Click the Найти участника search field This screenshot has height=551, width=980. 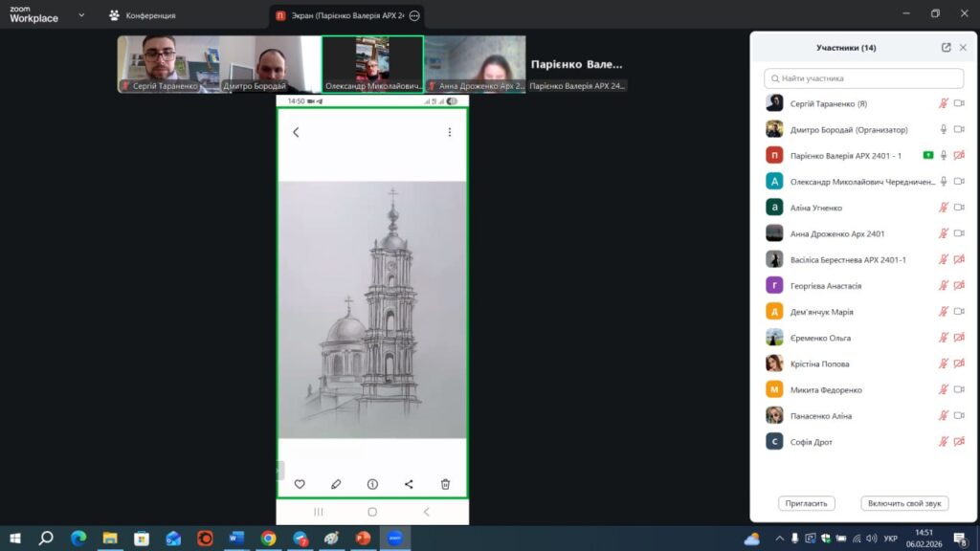pyautogui.click(x=863, y=78)
